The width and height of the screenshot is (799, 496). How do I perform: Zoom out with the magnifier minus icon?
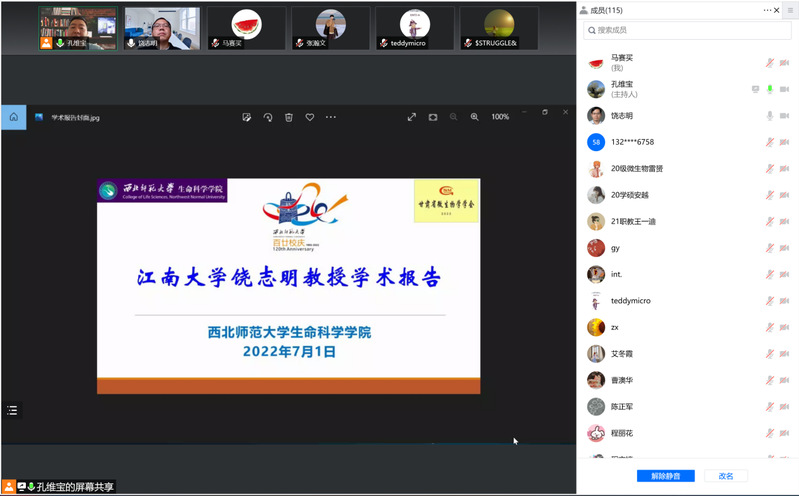click(454, 117)
